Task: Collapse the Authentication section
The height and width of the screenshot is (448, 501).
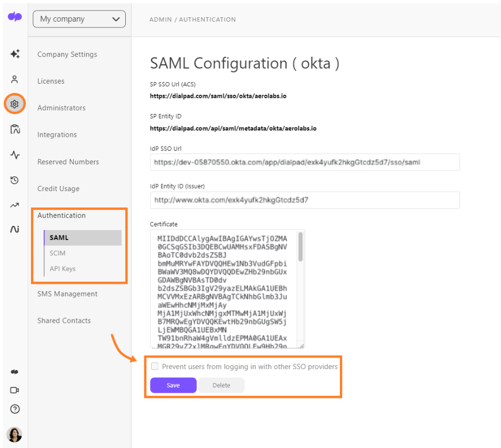Action: pos(62,215)
